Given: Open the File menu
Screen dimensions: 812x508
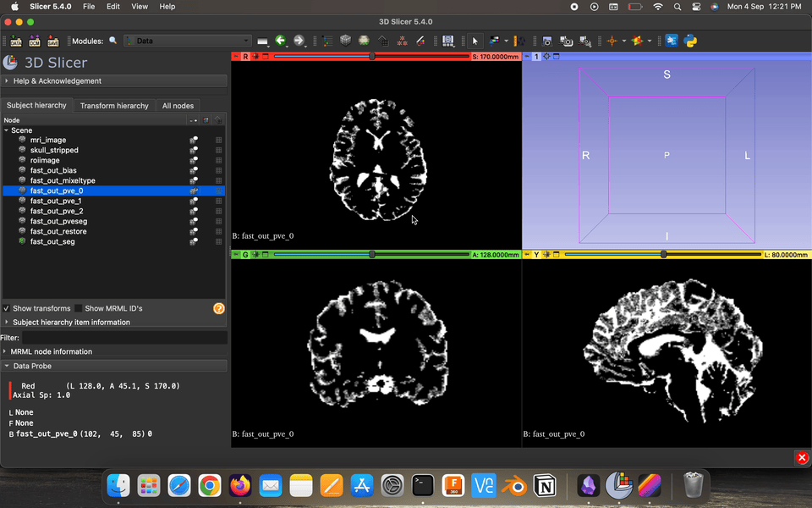Looking at the screenshot, I should pyautogui.click(x=89, y=7).
